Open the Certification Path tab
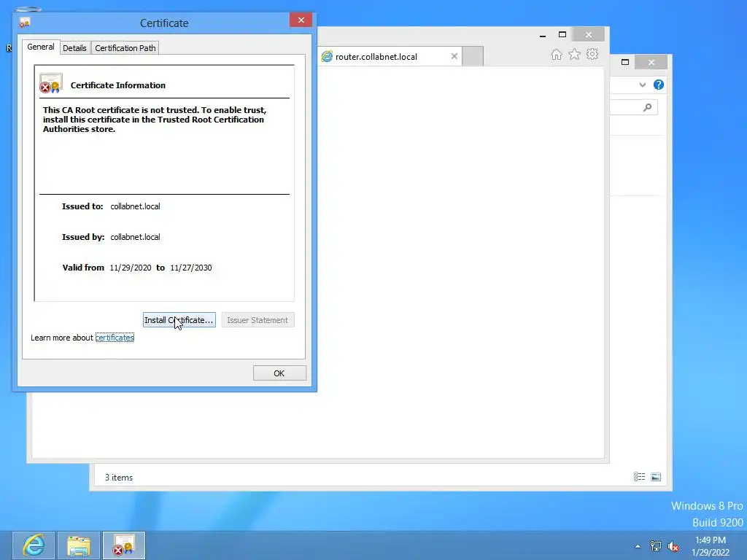 click(x=125, y=48)
